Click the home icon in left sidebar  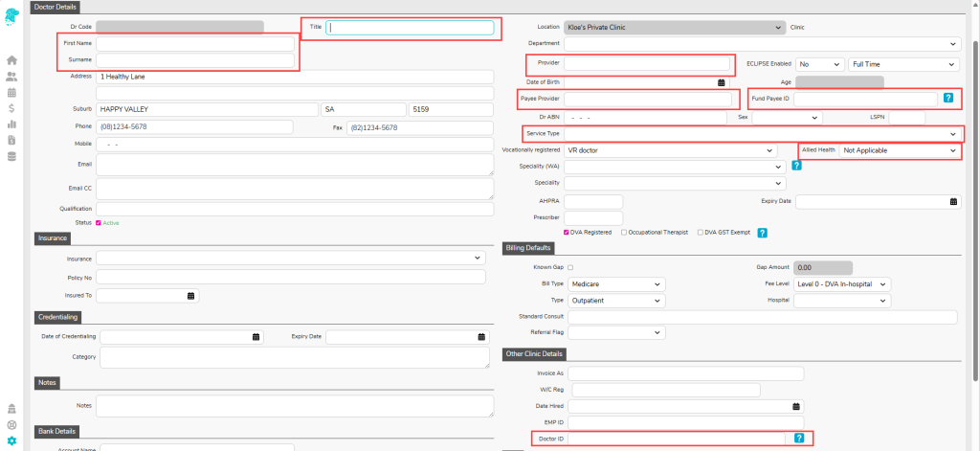[x=11, y=60]
